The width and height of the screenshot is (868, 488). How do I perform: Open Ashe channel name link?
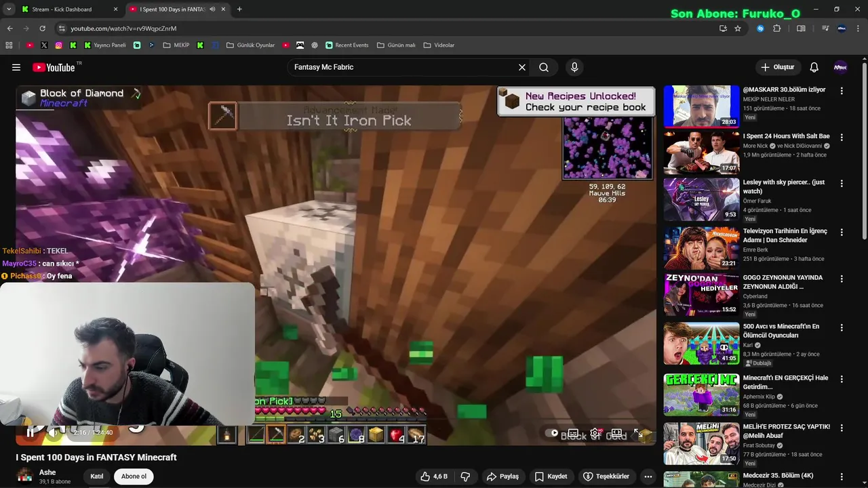click(x=47, y=472)
